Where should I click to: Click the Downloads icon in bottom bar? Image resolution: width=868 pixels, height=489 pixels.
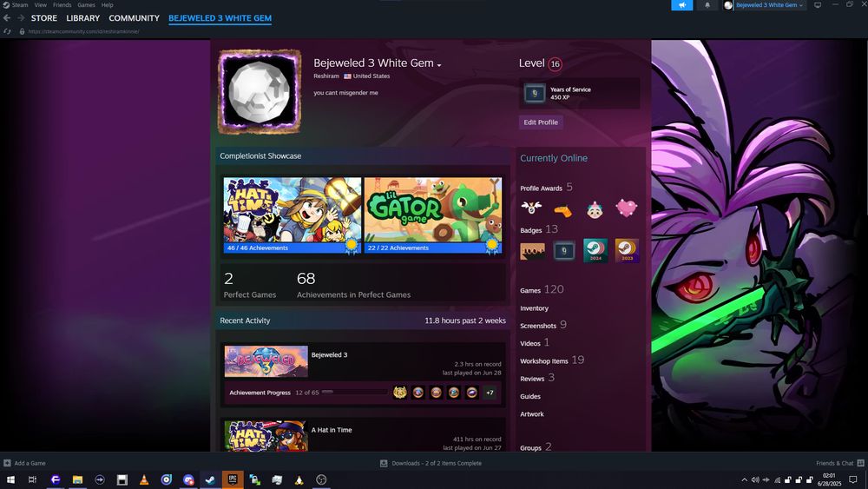(x=384, y=463)
